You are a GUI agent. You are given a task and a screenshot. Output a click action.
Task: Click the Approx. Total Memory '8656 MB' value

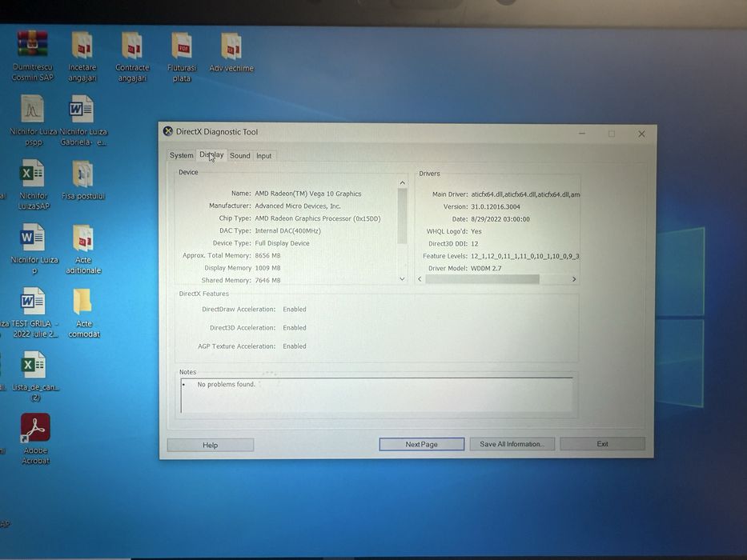[x=267, y=256]
